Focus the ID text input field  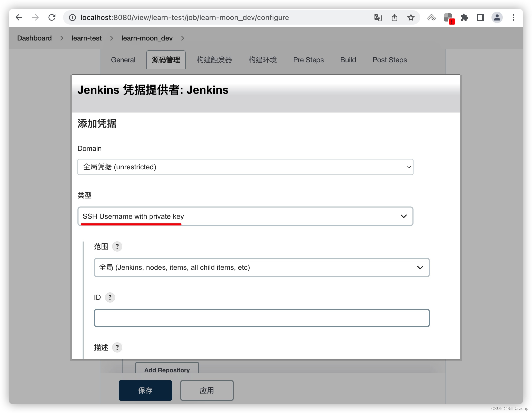262,318
